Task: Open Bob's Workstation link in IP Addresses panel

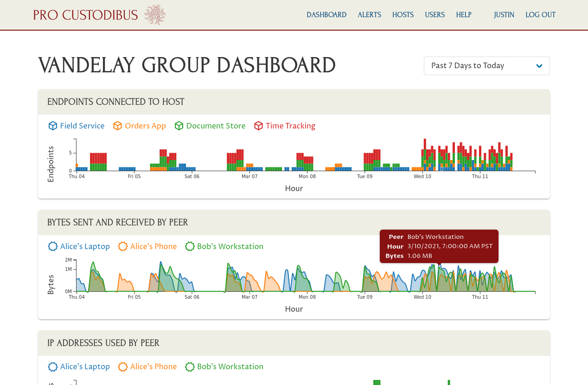Action: click(x=230, y=367)
